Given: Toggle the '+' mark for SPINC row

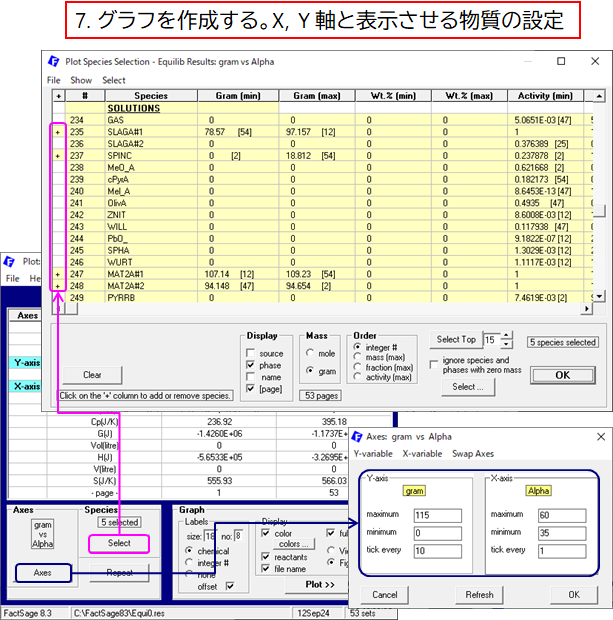Looking at the screenshot, I should [x=57, y=156].
